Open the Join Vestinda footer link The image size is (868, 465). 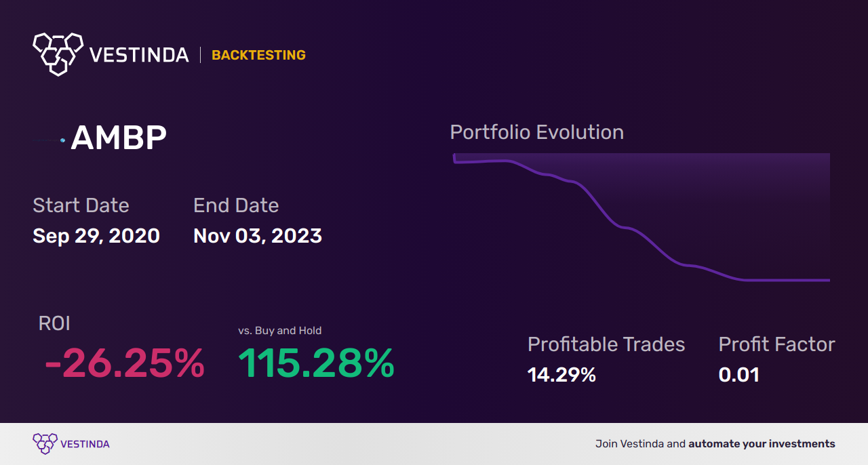pos(715,444)
